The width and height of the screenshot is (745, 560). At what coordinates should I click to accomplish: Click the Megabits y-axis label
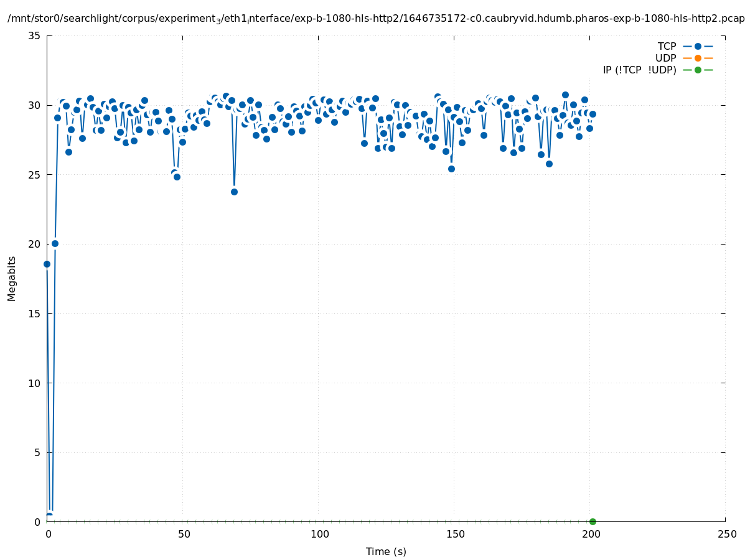tap(12, 278)
